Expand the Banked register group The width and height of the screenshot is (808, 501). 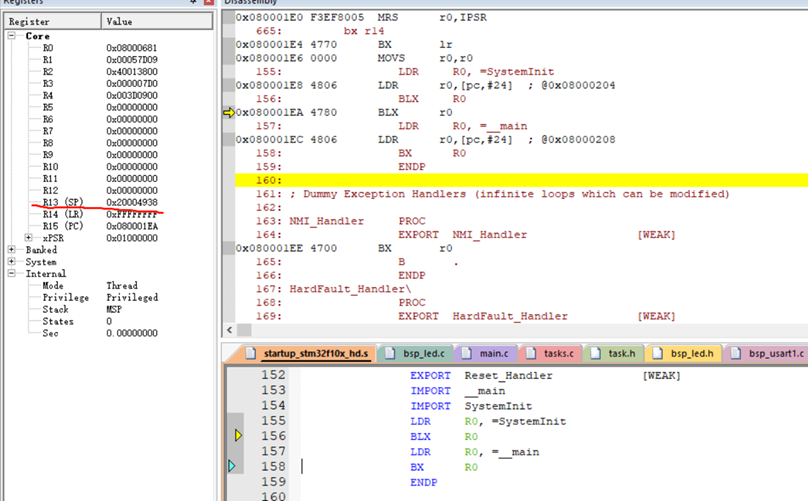coord(11,249)
